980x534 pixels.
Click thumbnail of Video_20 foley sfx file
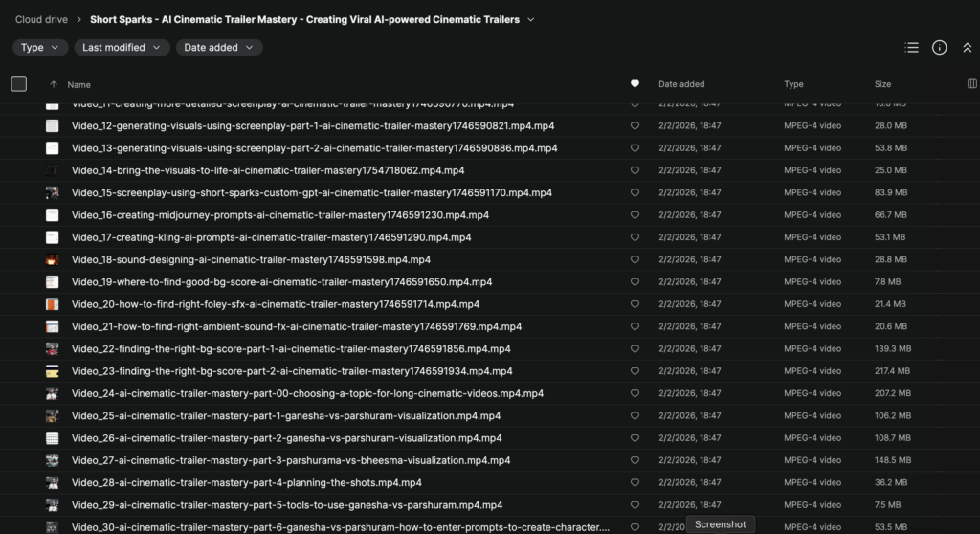[x=52, y=304]
